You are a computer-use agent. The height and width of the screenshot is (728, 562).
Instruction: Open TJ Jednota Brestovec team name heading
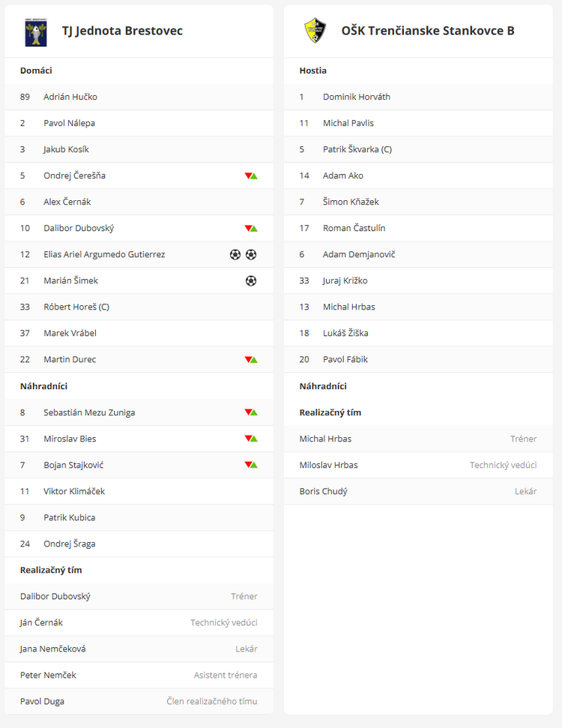click(122, 31)
